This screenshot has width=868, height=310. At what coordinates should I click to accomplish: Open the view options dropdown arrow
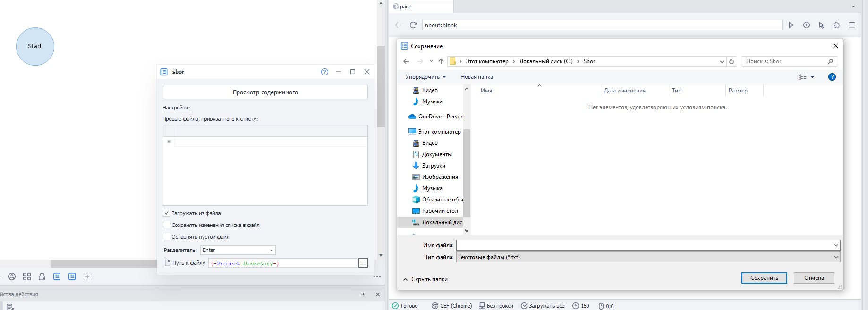coord(813,77)
